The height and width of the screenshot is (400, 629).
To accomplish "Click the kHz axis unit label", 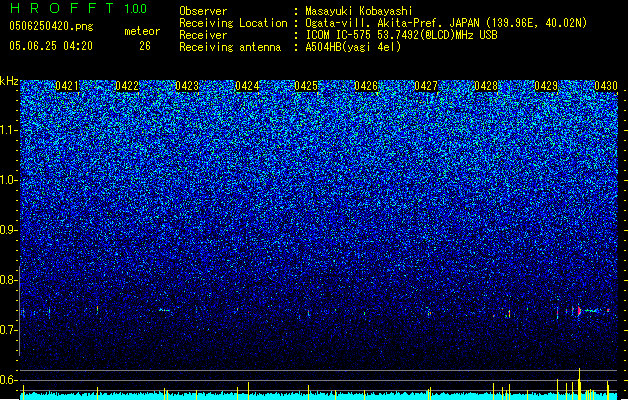I will [9, 81].
